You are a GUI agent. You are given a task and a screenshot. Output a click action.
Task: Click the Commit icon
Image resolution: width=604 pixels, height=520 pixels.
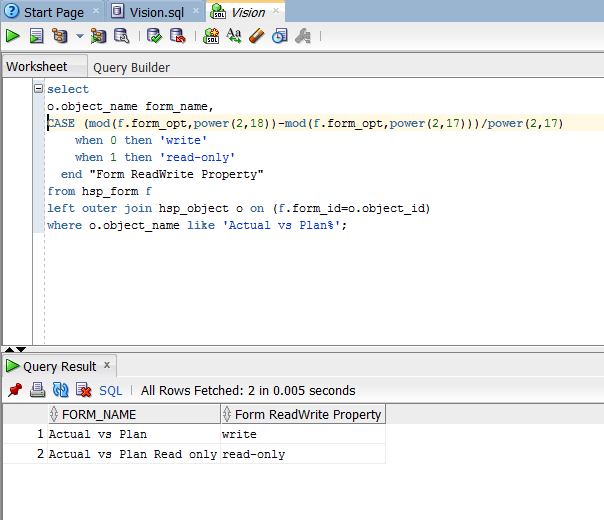point(154,36)
